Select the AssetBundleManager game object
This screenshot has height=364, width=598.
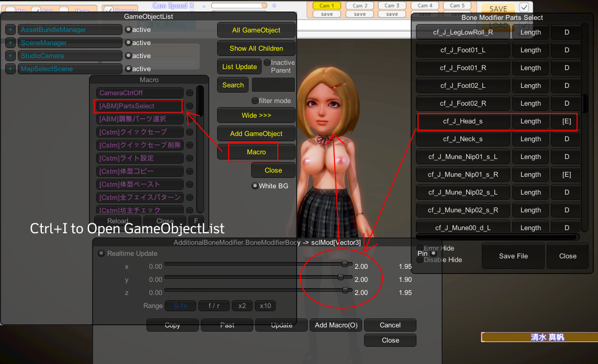pos(70,30)
